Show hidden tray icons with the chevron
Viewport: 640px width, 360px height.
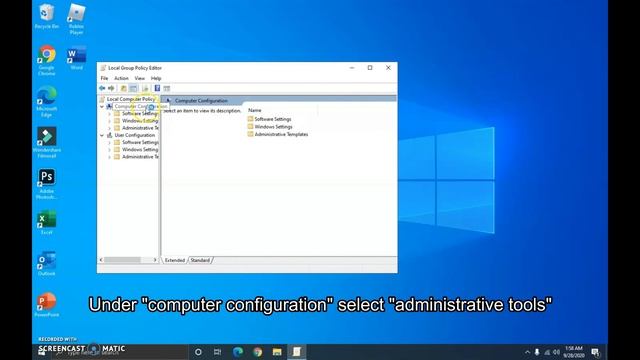pos(527,352)
